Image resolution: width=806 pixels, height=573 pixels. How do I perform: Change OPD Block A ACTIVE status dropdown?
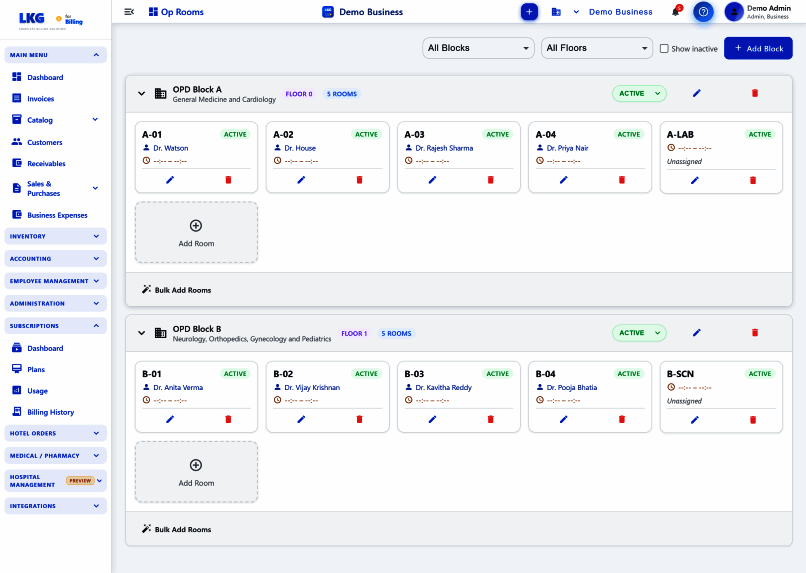(639, 94)
